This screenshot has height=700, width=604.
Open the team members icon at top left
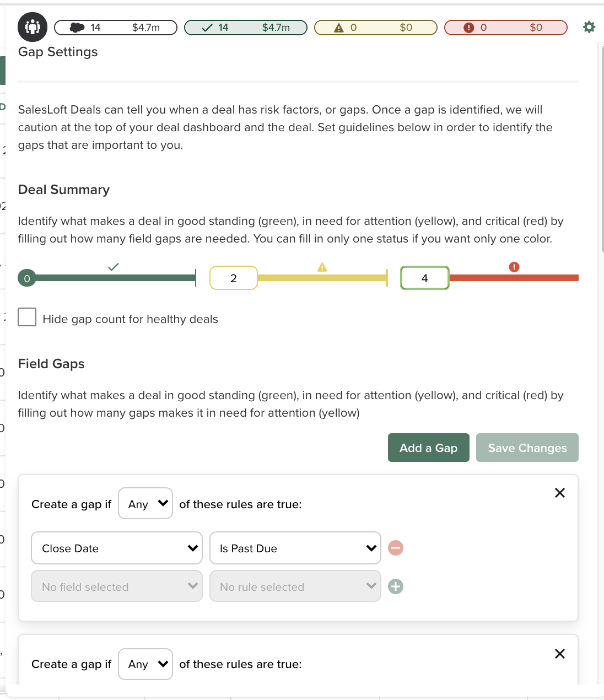33,26
